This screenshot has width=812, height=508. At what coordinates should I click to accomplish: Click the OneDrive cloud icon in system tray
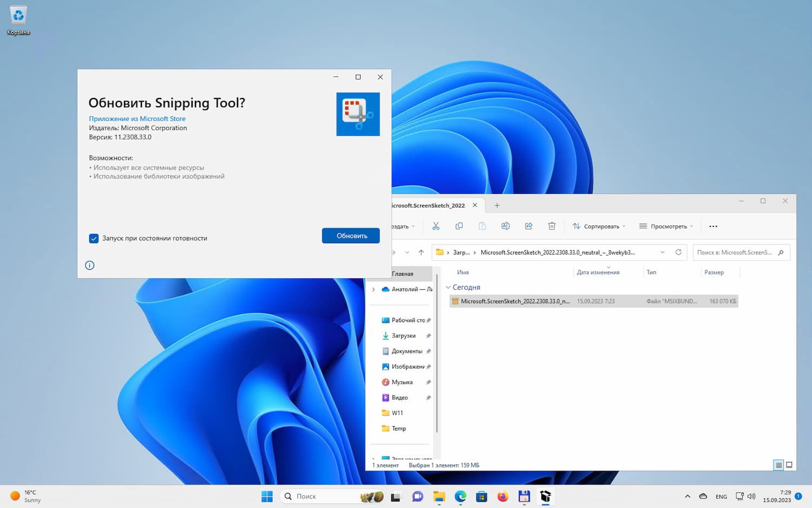(x=703, y=496)
